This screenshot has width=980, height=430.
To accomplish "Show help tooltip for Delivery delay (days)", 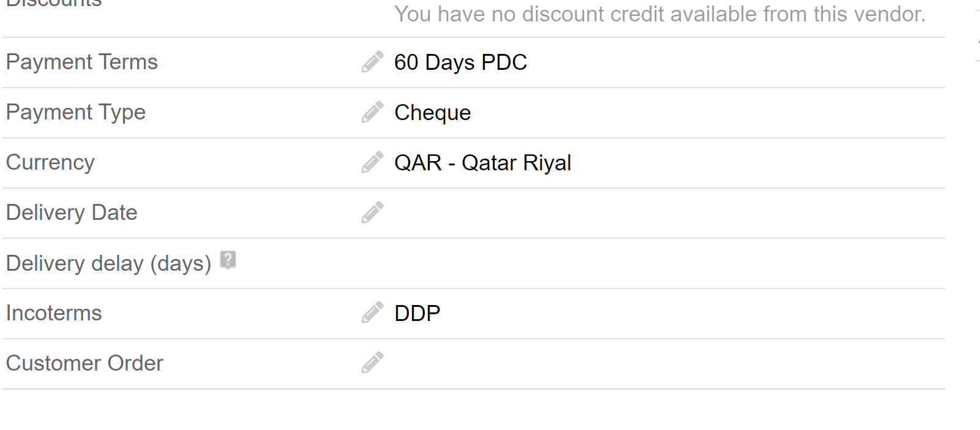I will 228,260.
